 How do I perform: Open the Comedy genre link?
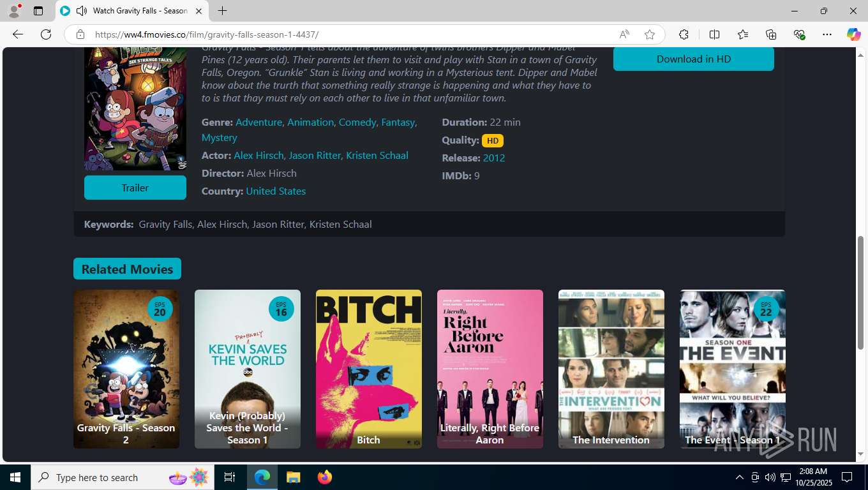tap(357, 122)
